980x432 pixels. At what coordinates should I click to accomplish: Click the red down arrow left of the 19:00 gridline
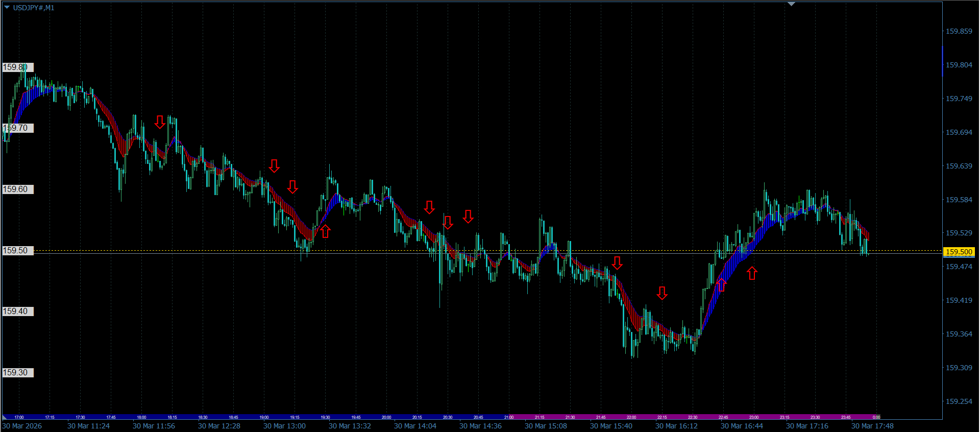(274, 166)
